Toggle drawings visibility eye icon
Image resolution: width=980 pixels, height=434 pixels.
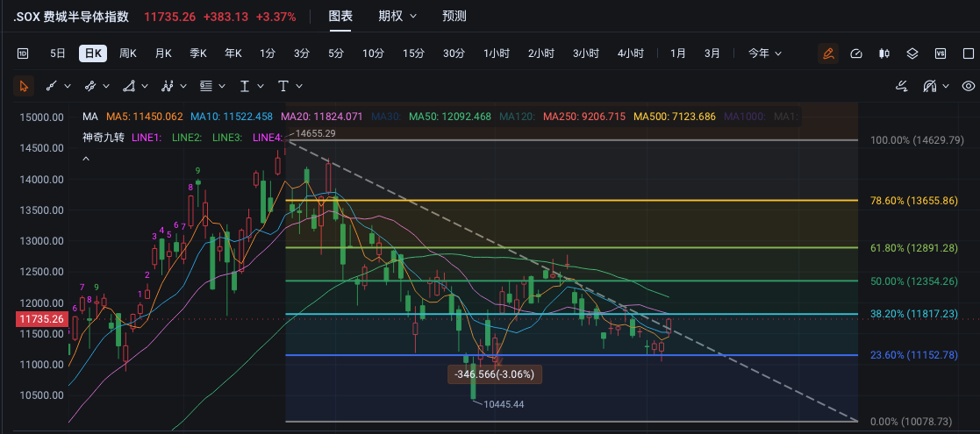point(968,86)
